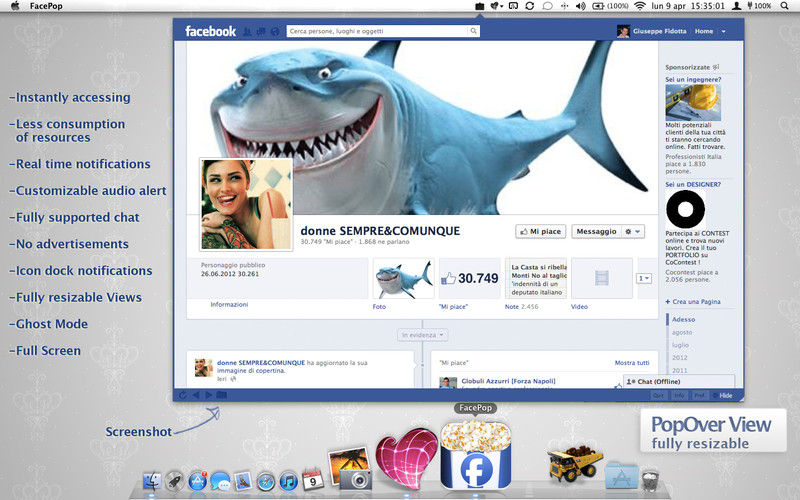Viewport: 800px width, 500px height.
Task: Select luglio in the timeline navigator
Action: 680,345
